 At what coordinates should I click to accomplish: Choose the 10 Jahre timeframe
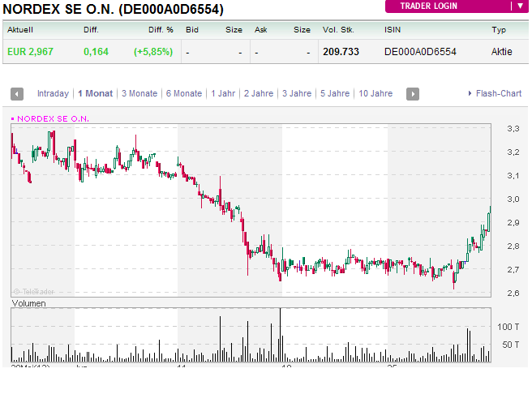coord(375,93)
